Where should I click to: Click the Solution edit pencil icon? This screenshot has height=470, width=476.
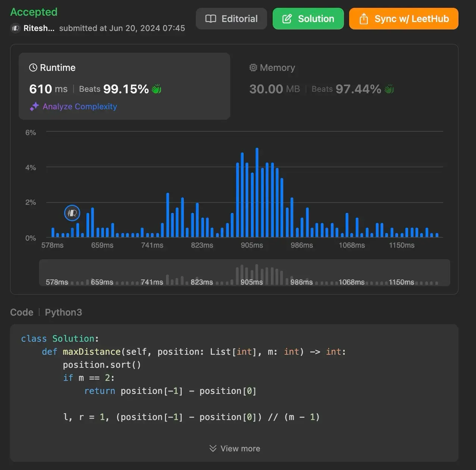pos(287,19)
